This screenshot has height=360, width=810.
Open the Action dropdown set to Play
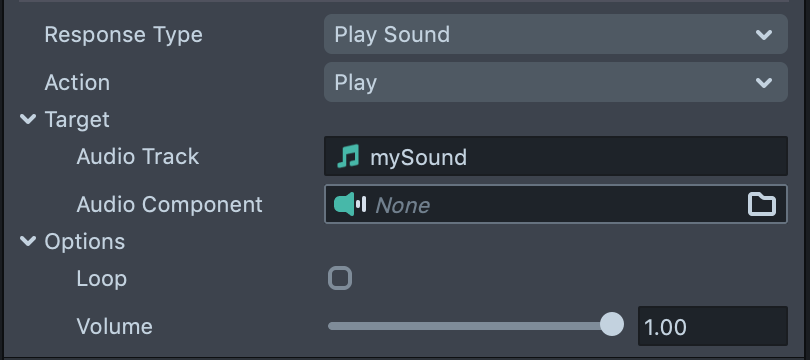tap(556, 82)
